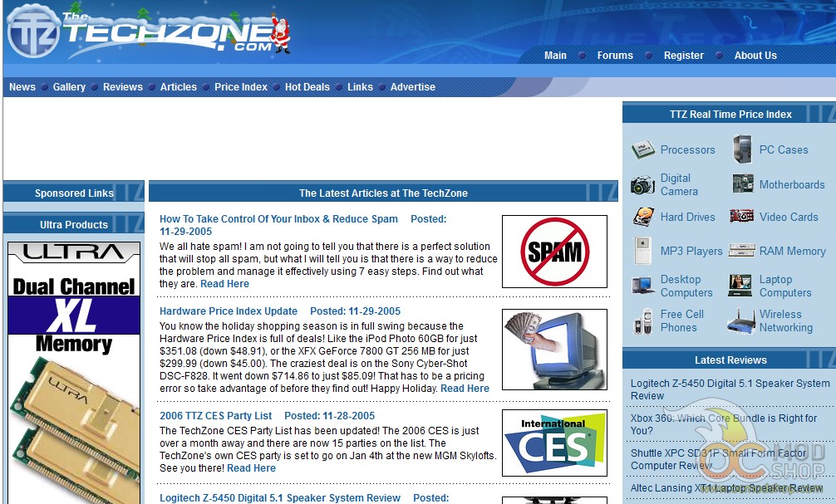This screenshot has height=504, width=836.
Task: Click the Motherboards icon
Action: [x=743, y=183]
